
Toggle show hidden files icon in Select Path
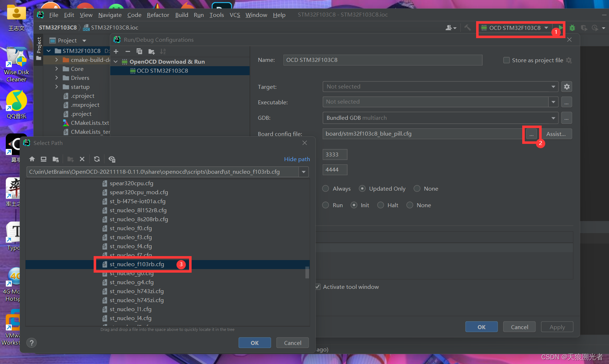point(112,159)
